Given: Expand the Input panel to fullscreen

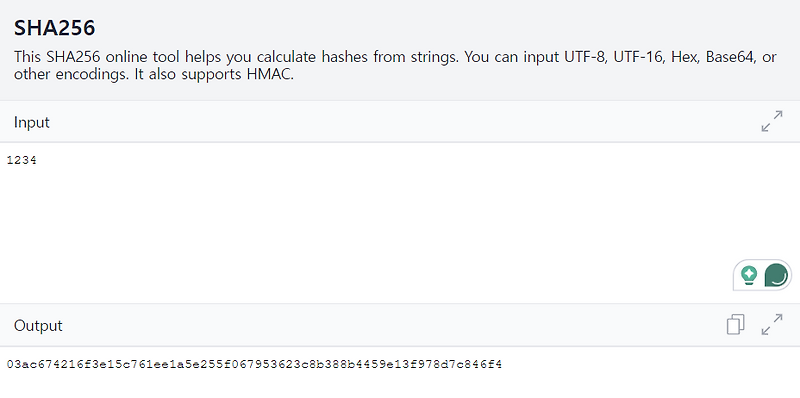Looking at the screenshot, I should 771,121.
